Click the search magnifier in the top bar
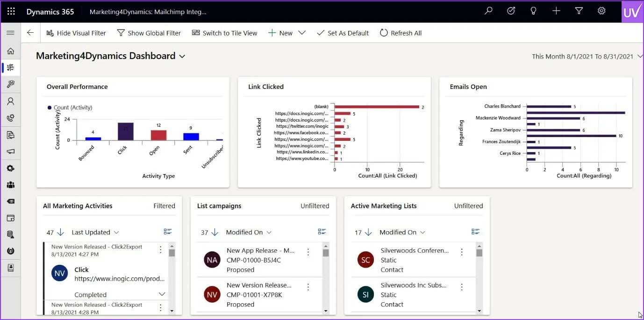This screenshot has width=644, height=320. point(488,11)
